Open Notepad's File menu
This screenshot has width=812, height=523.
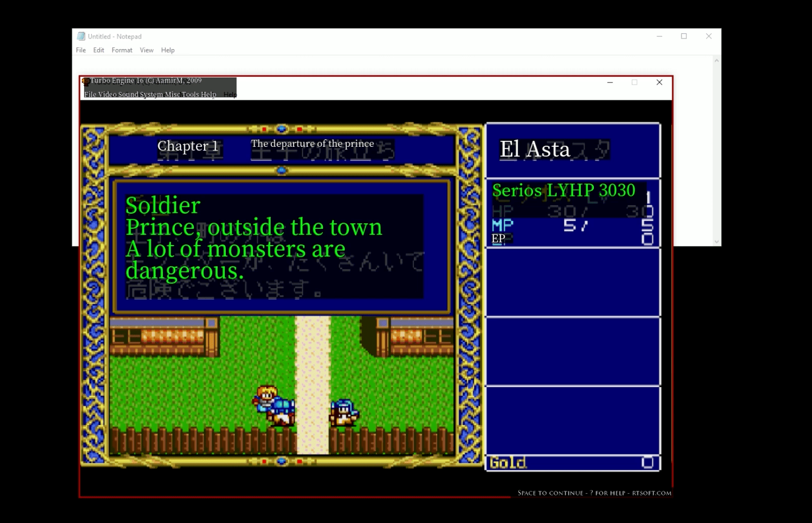click(x=80, y=50)
